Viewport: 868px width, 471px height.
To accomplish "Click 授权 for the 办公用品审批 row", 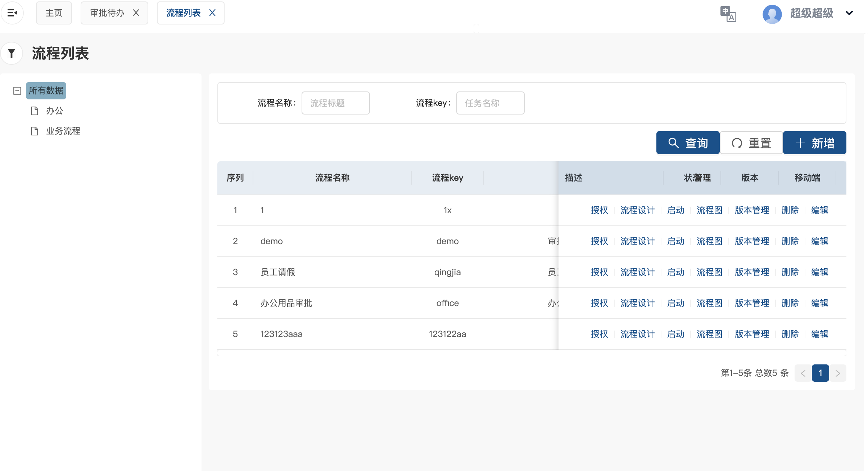I will point(600,303).
